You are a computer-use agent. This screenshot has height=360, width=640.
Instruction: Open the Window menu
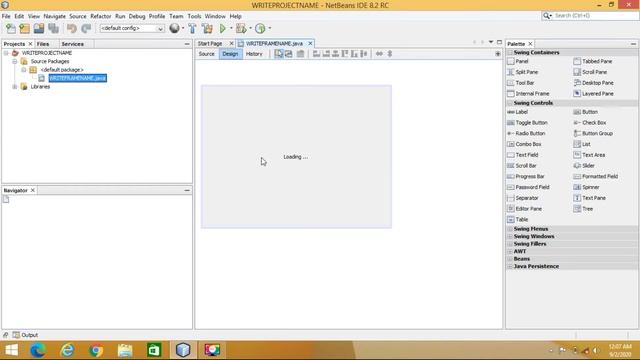(215, 16)
